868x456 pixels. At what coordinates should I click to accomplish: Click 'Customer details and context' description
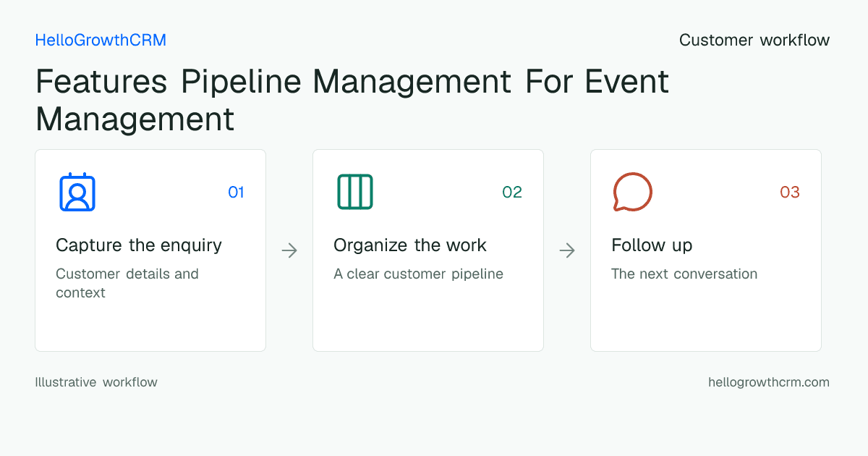pyautogui.click(x=127, y=283)
